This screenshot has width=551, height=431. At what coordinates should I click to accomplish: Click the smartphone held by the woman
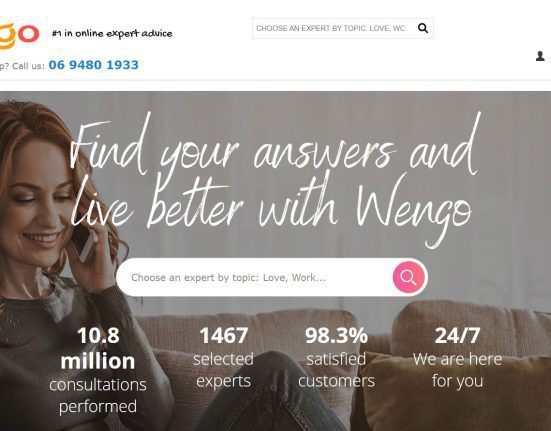[84, 242]
